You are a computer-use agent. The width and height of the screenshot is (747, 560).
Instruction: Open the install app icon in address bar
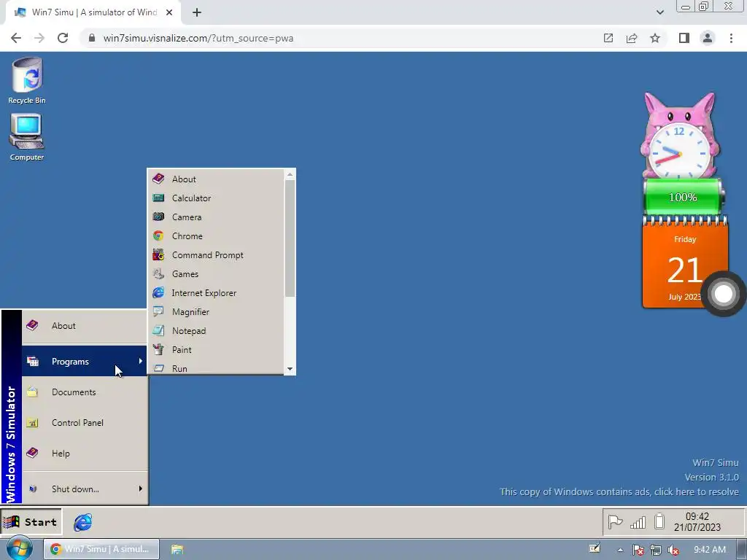tap(608, 38)
